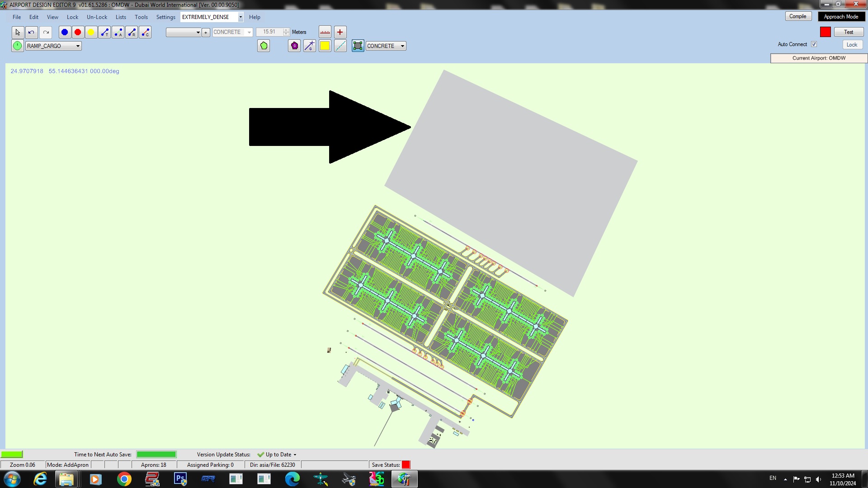This screenshot has width=868, height=488.
Task: Open the RAMP_CARGO dropdown
Action: pyautogui.click(x=78, y=46)
